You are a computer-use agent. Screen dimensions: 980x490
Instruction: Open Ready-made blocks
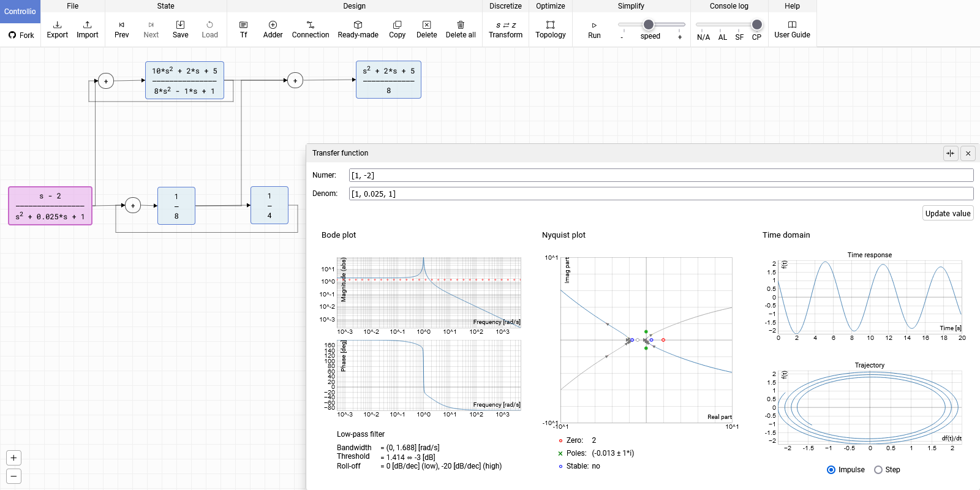(358, 29)
